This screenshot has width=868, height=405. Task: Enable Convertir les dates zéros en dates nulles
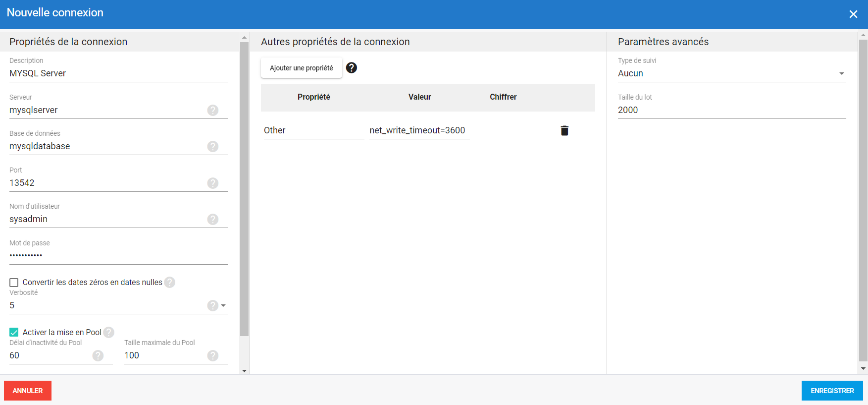14,283
